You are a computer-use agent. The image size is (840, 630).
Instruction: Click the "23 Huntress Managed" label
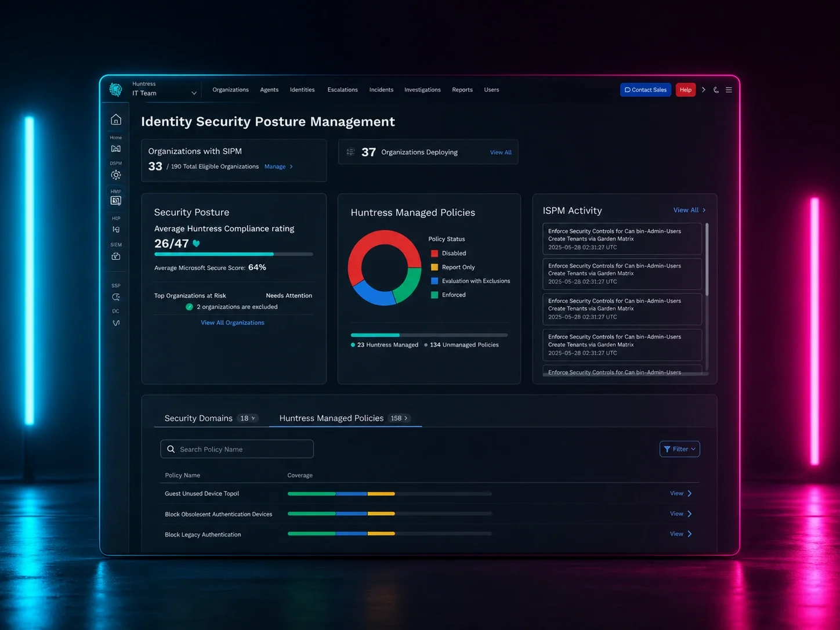(x=388, y=345)
